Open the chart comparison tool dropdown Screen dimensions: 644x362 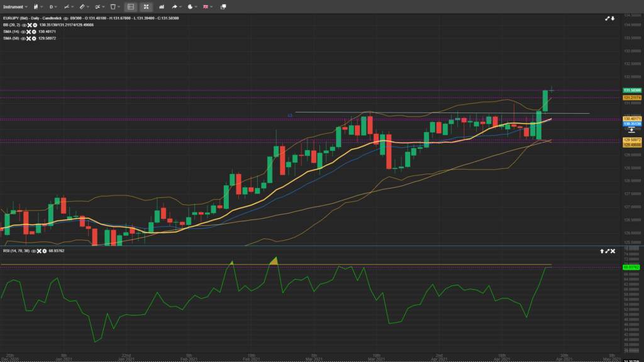pyautogui.click(x=99, y=6)
